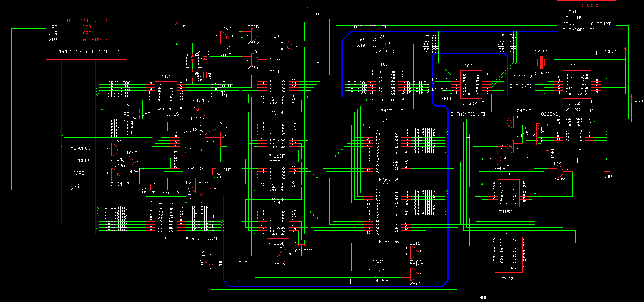
Task: Select the IC9D 7408 LS AND gate
Action: coord(382,44)
